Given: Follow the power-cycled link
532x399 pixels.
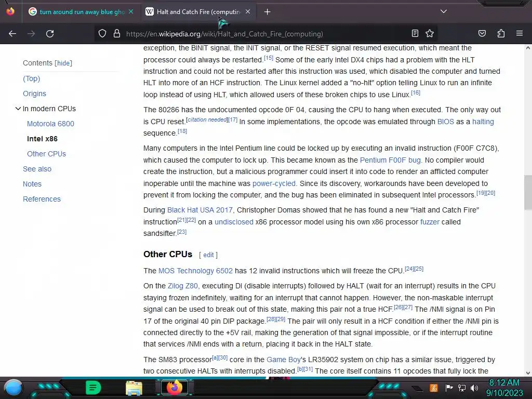Looking at the screenshot, I should (274, 183).
